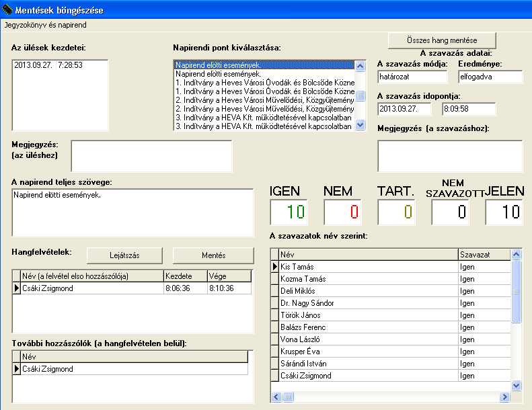Click the Kezdete column header

(185, 276)
